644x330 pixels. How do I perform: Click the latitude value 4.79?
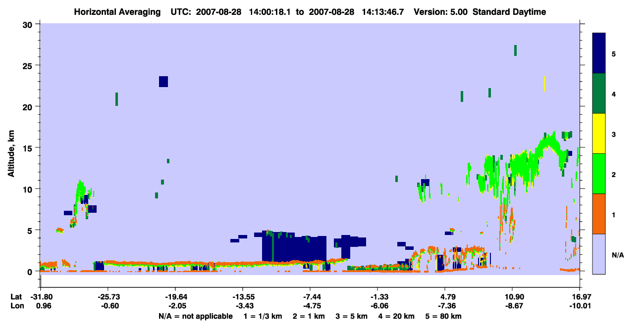point(445,297)
